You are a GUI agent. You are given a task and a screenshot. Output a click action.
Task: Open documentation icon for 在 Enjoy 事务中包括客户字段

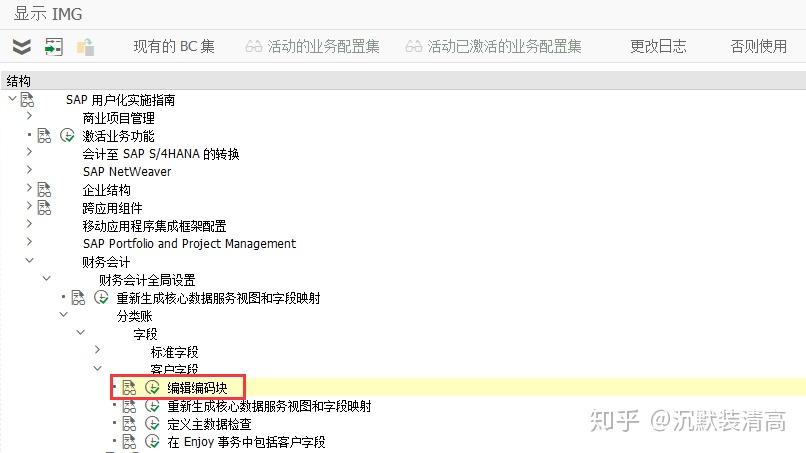click(x=129, y=442)
